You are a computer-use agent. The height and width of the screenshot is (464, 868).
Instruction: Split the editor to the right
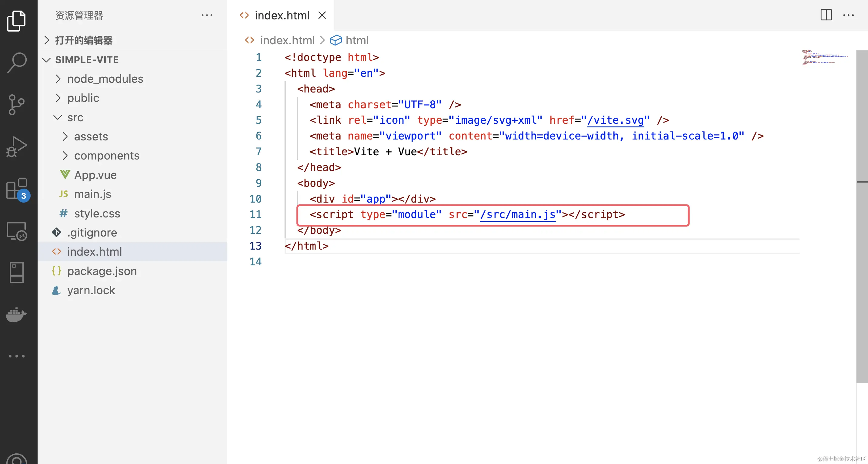826,15
